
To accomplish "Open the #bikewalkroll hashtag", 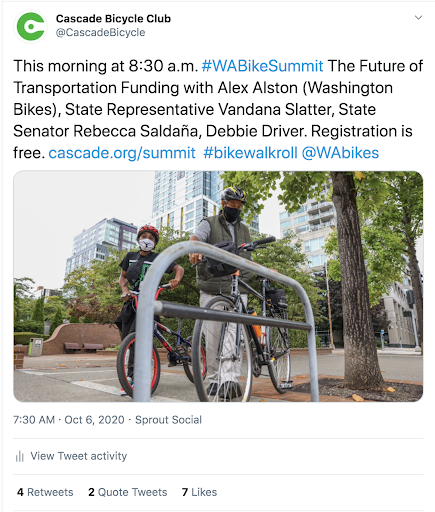I will tap(250, 153).
